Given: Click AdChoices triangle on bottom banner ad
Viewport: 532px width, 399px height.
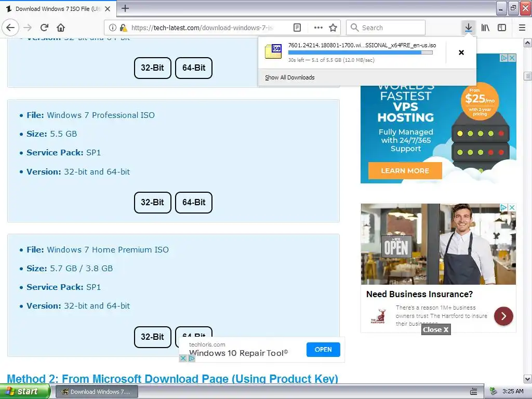Looking at the screenshot, I should tap(191, 358).
